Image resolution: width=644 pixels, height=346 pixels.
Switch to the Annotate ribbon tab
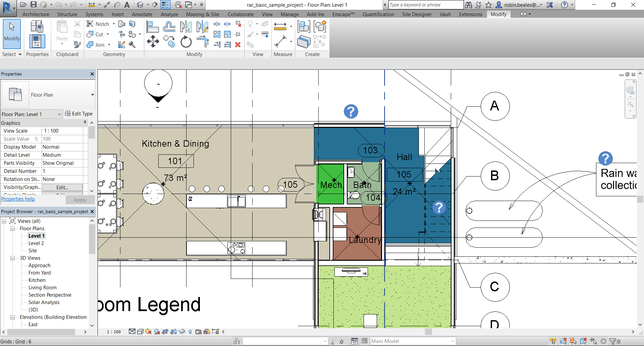tap(142, 14)
